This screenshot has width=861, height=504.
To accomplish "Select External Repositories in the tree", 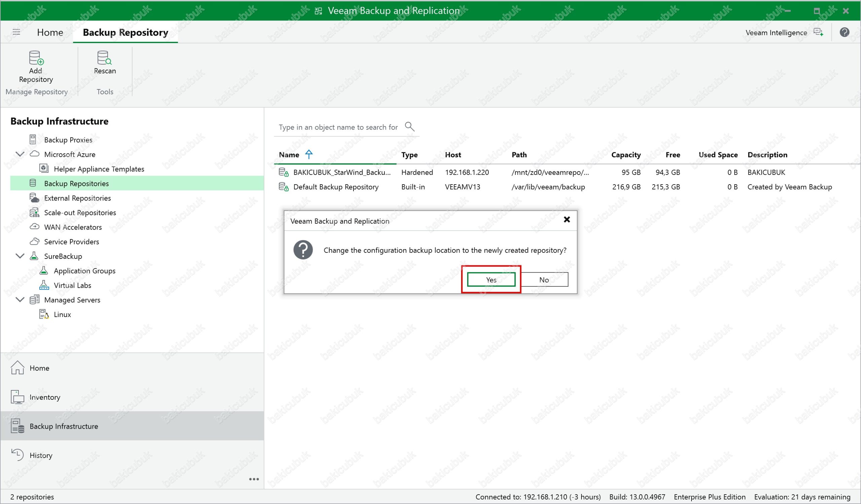I will coord(77,198).
